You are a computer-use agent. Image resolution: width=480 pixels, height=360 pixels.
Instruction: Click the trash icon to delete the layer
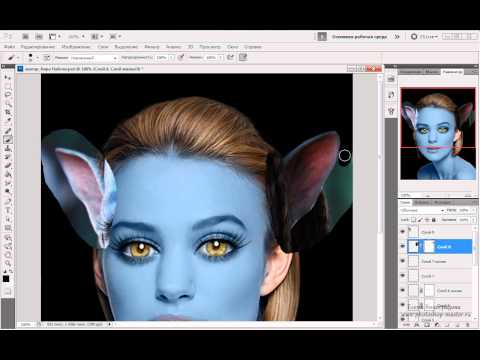467,325
